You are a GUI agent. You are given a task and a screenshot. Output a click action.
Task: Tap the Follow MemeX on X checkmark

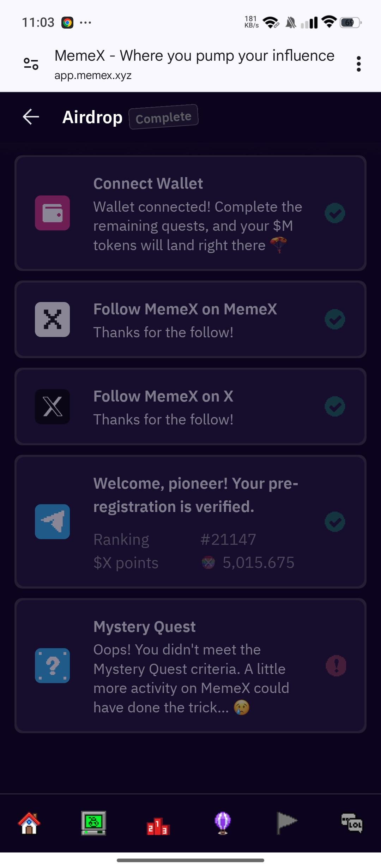point(334,406)
